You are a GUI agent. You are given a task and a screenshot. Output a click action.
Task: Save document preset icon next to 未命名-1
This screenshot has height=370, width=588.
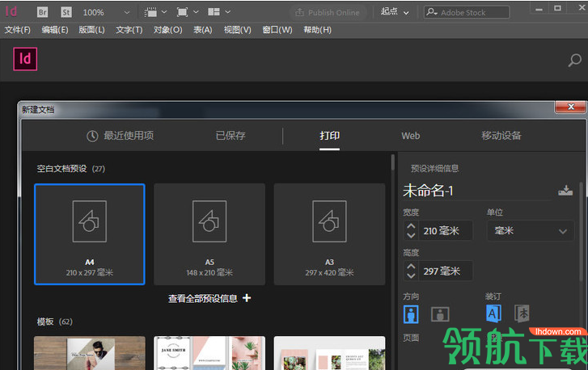click(565, 190)
